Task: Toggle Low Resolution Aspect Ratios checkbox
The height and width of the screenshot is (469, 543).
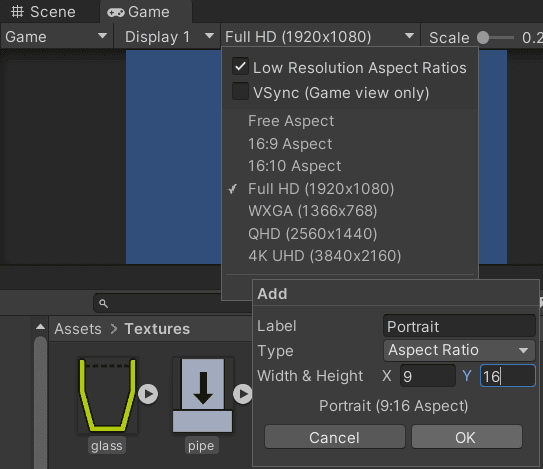Action: click(x=240, y=66)
